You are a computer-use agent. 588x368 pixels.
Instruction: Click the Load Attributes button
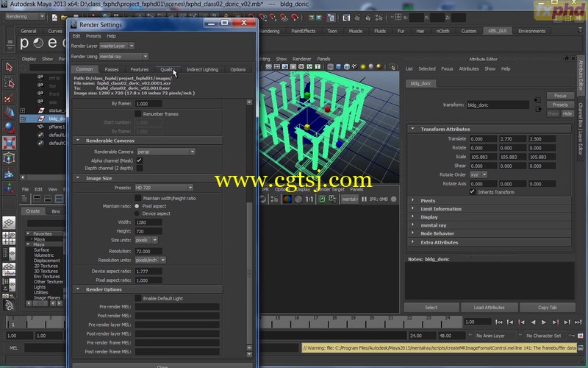pos(489,307)
